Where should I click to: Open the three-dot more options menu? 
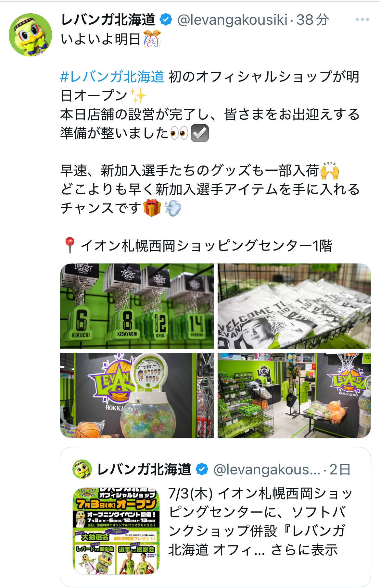(x=362, y=20)
